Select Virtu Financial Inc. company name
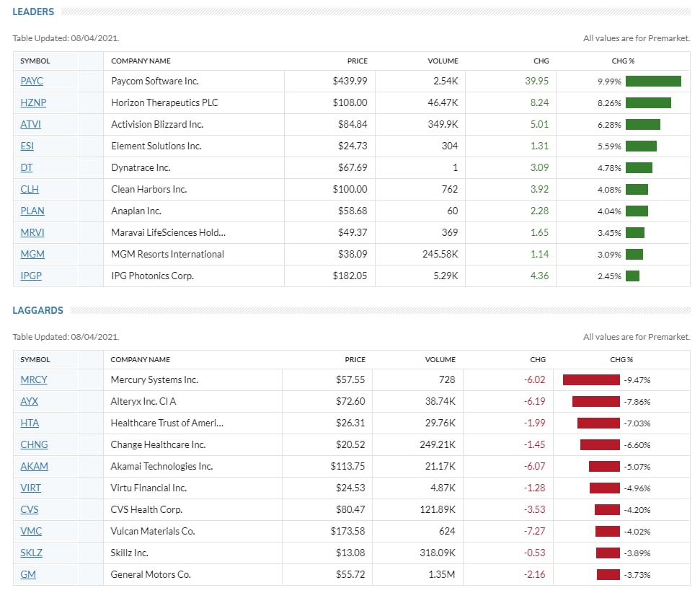The width and height of the screenshot is (700, 593). click(x=149, y=488)
